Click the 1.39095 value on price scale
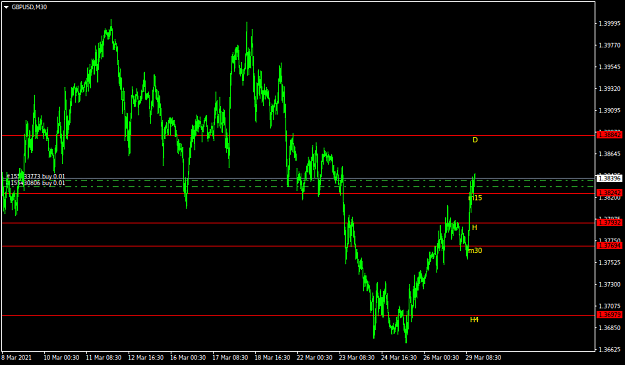The height and width of the screenshot is (365, 625). coord(609,110)
